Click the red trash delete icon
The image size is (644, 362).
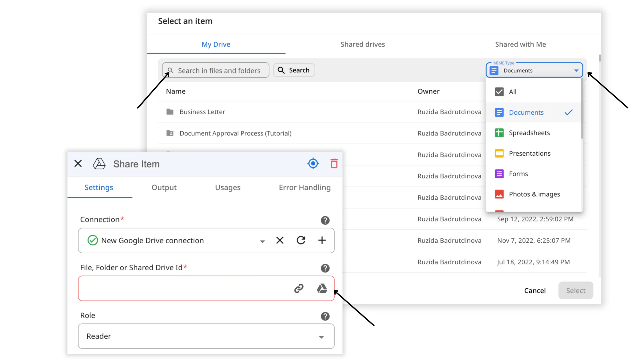coord(334,164)
